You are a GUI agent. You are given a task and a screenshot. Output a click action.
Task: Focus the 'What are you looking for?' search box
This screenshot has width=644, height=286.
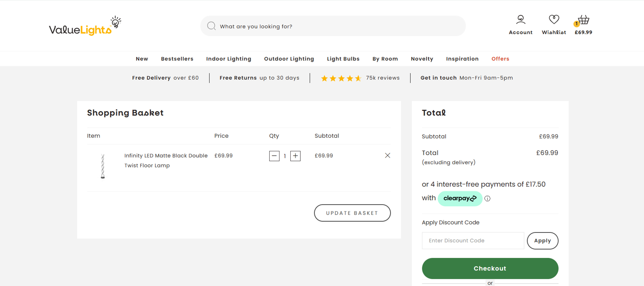tap(333, 26)
